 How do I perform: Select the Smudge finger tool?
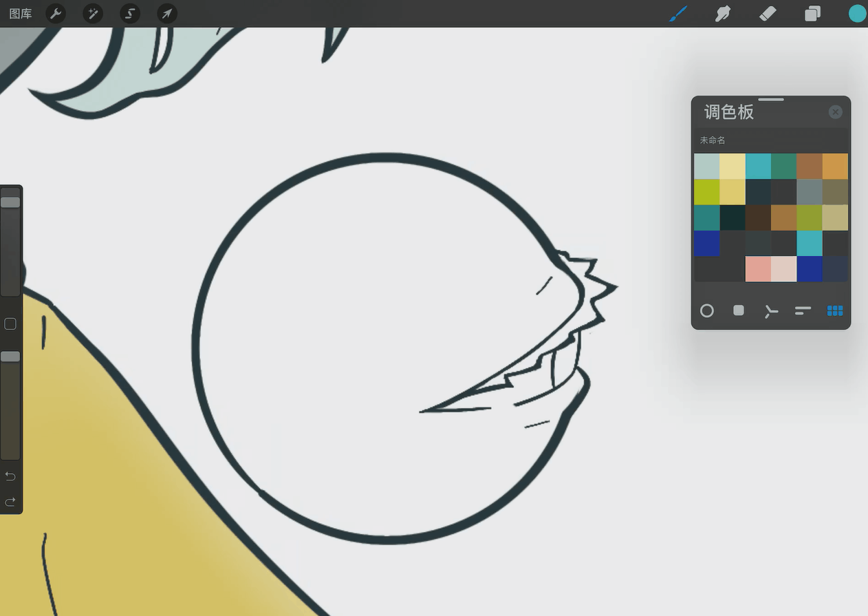pyautogui.click(x=723, y=14)
